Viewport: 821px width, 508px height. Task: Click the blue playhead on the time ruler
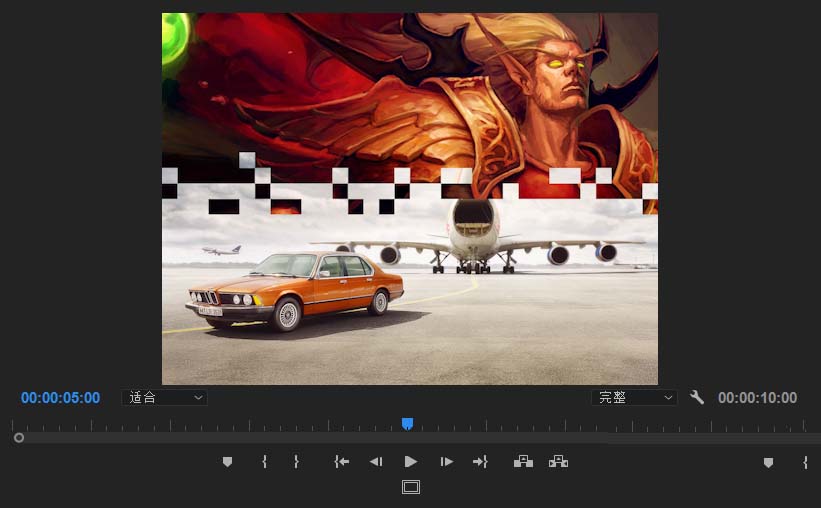click(407, 424)
